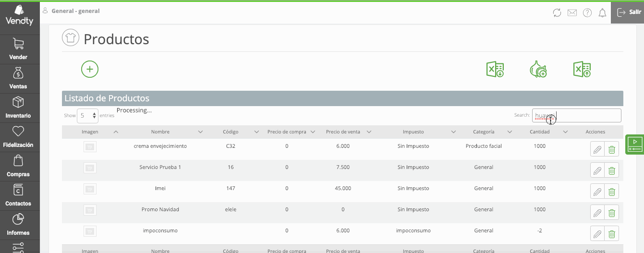
Task: Sort table by Precio de venta column
Action: coord(342,132)
